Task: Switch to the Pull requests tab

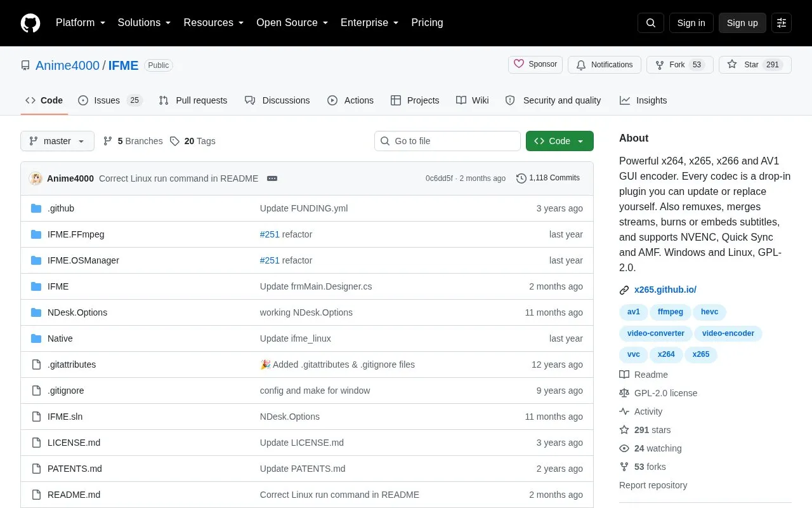Action: (x=193, y=100)
